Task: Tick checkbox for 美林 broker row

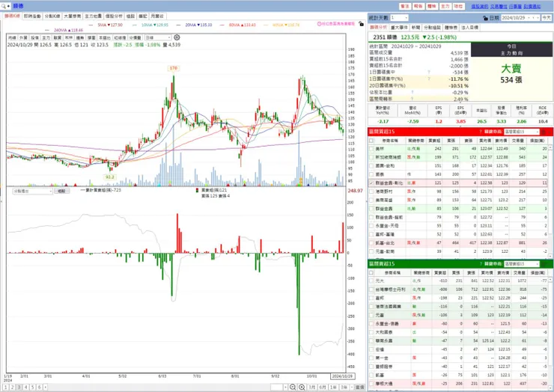Action: [371, 149]
